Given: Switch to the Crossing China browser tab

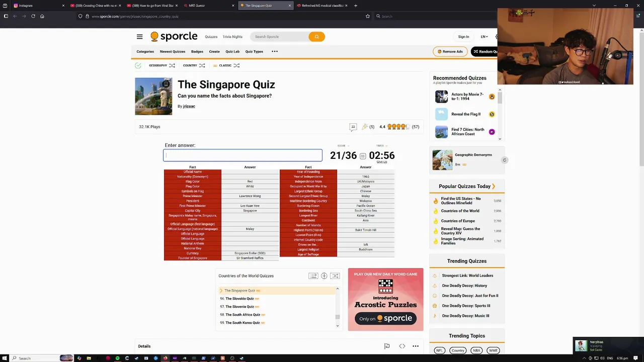Looking at the screenshot, I should 96,6.
